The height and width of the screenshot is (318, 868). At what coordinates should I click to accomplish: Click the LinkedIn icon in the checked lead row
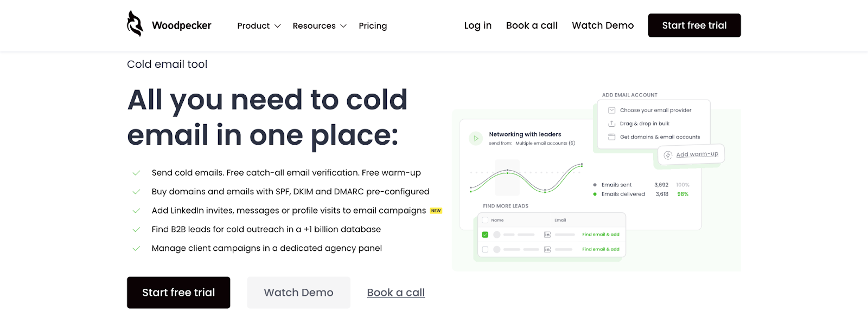coord(547,235)
